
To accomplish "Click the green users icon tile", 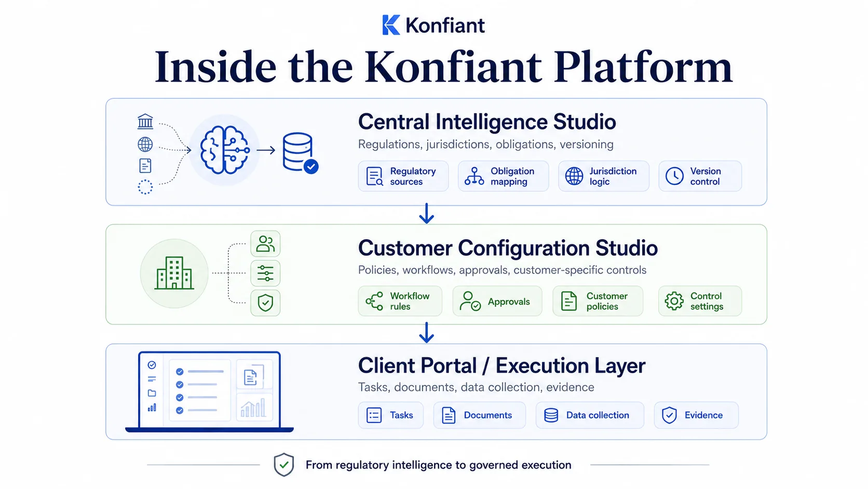I will coord(265,244).
